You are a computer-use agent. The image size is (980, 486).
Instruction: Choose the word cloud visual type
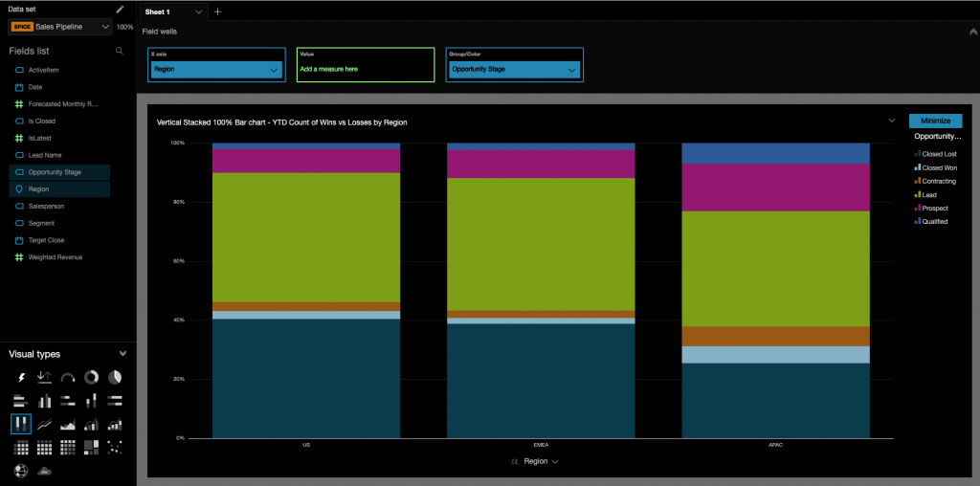point(45,471)
